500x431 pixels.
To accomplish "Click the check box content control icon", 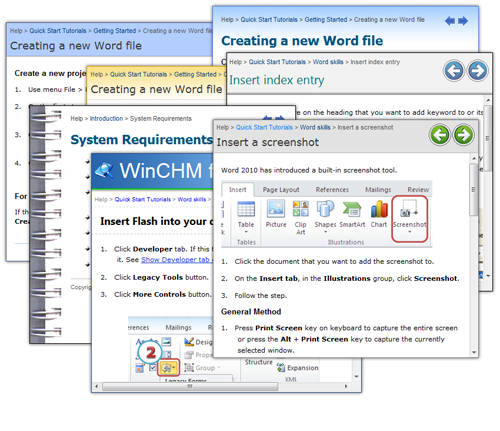I will pos(153,368).
